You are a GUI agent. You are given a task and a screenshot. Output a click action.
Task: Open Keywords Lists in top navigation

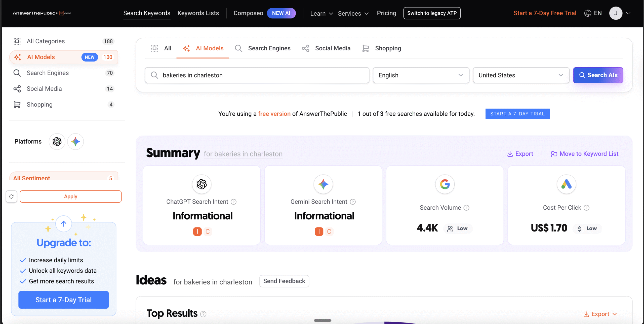coord(198,13)
